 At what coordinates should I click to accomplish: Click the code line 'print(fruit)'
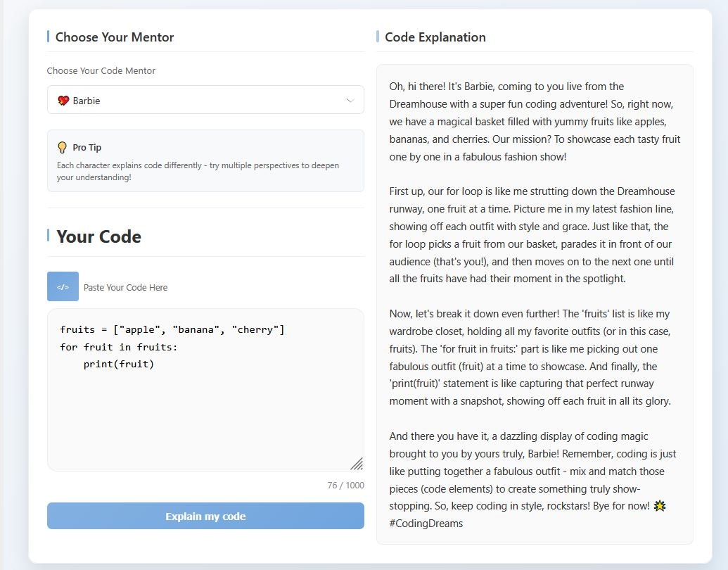click(x=118, y=365)
